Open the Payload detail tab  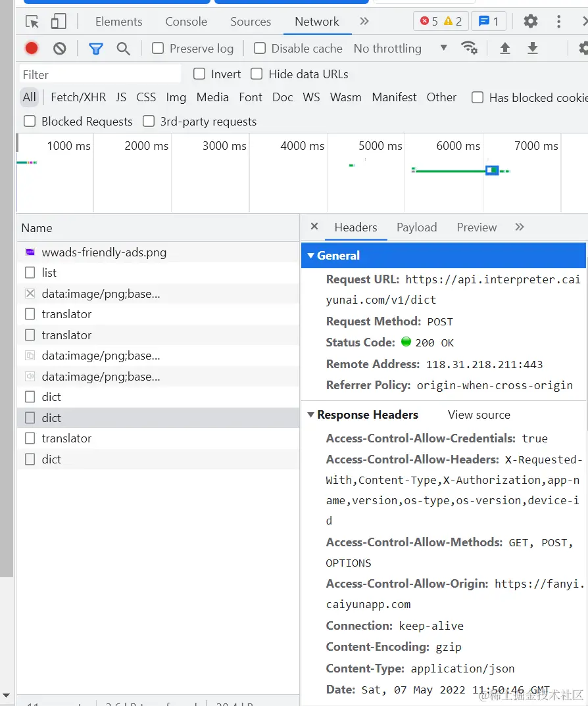[417, 227]
